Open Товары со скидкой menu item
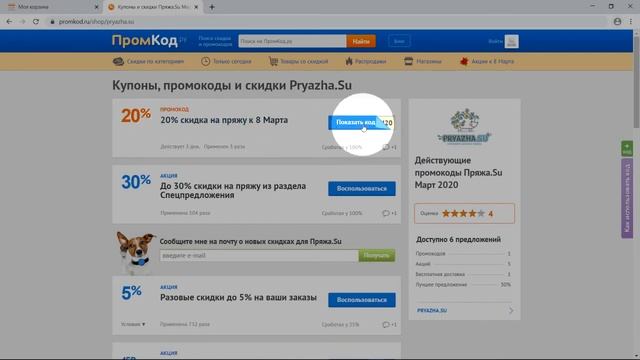Viewport: 640px width, 360px height. [x=304, y=62]
